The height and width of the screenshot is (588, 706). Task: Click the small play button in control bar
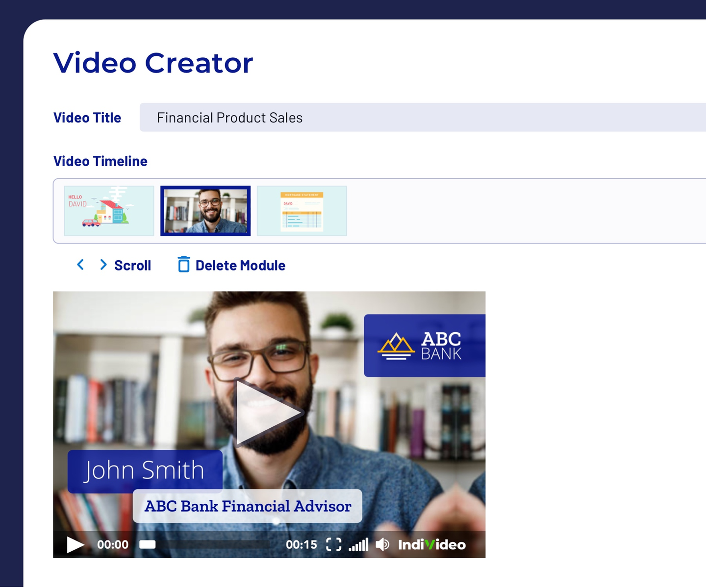75,544
